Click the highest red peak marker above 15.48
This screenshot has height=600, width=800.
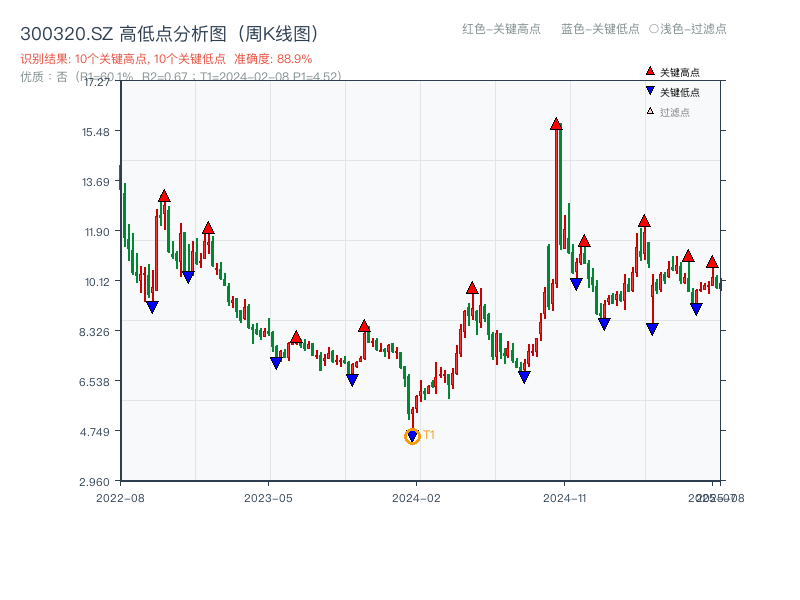pyautogui.click(x=556, y=123)
